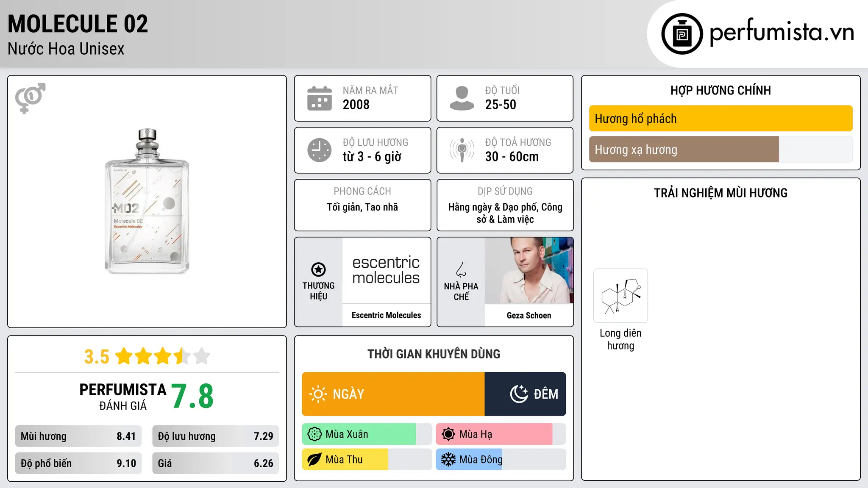Click the HỢP HƯƠNG CHÍNH heading
868x488 pixels.
(721, 90)
